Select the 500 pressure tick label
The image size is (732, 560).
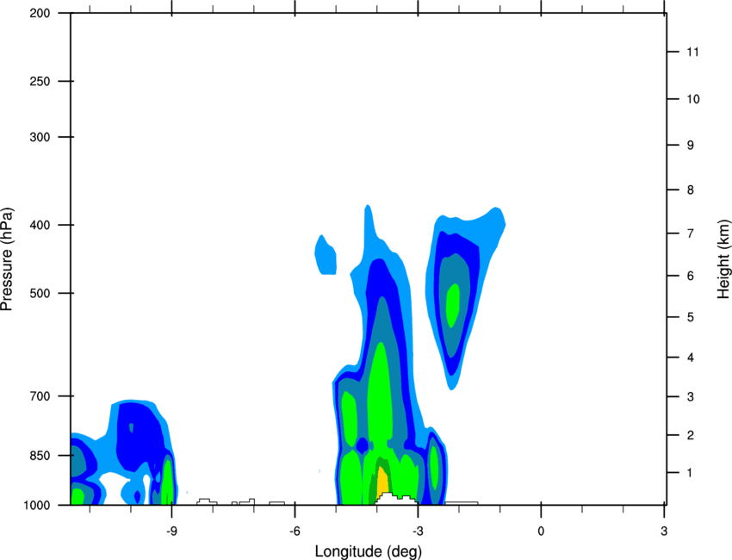40,293
